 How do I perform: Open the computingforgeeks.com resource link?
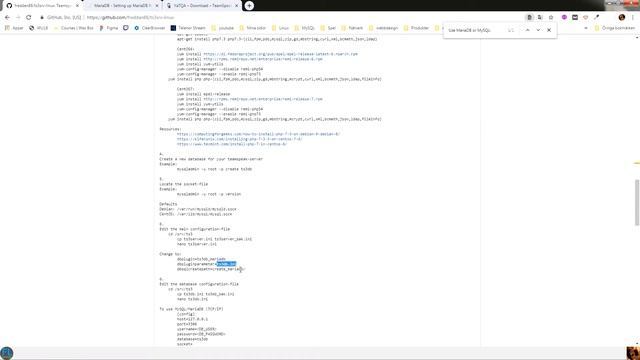(x=258, y=134)
